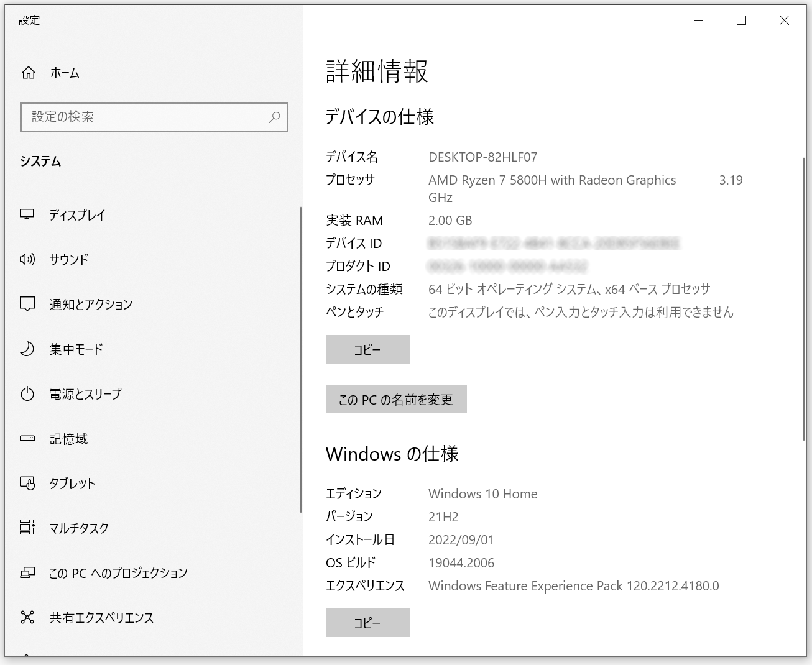
Task: Click the この PC へのプロジェクション icon
Action: pyautogui.click(x=27, y=572)
